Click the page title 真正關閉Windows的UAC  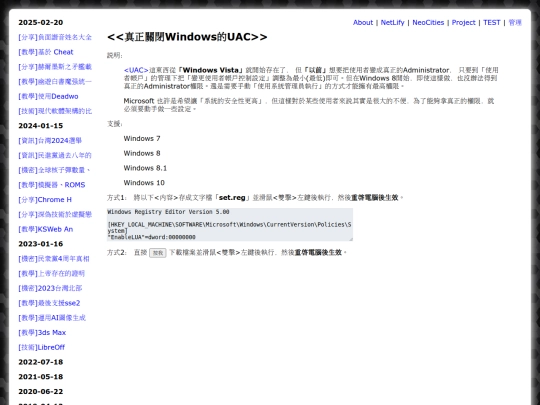pyautogui.click(x=187, y=37)
